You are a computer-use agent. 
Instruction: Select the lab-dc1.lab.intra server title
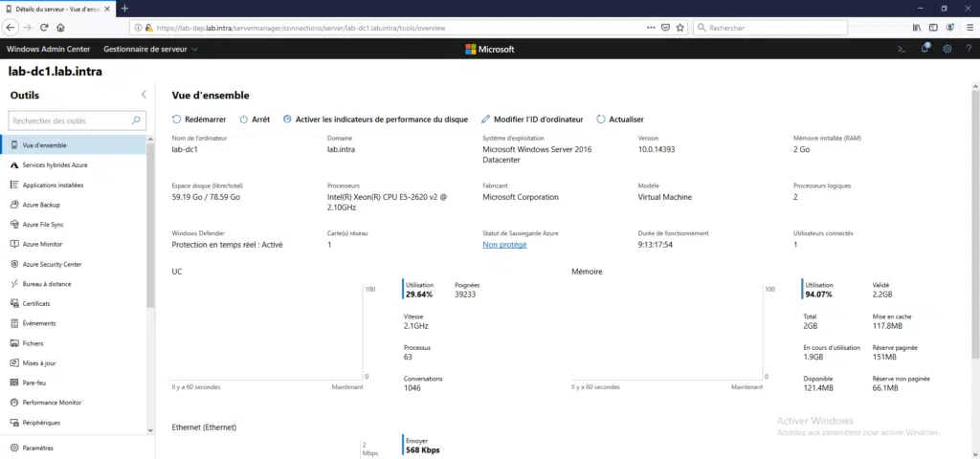(x=55, y=71)
